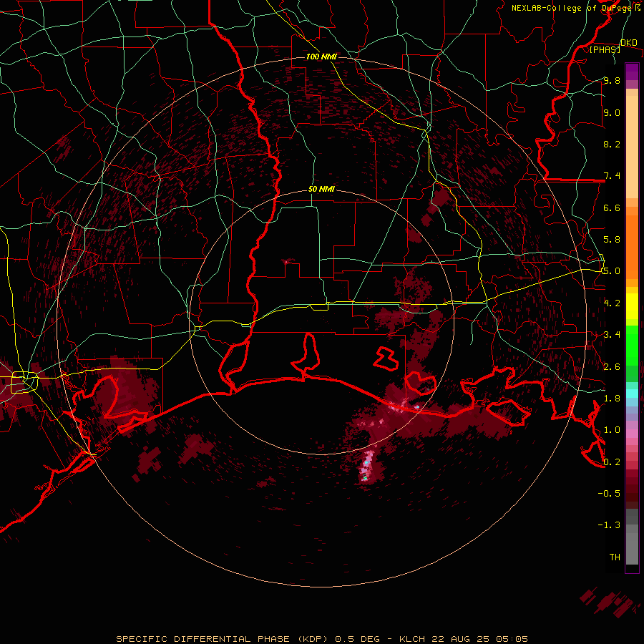Click the -0.5 scale value
The height and width of the screenshot is (644, 644).
[609, 494]
